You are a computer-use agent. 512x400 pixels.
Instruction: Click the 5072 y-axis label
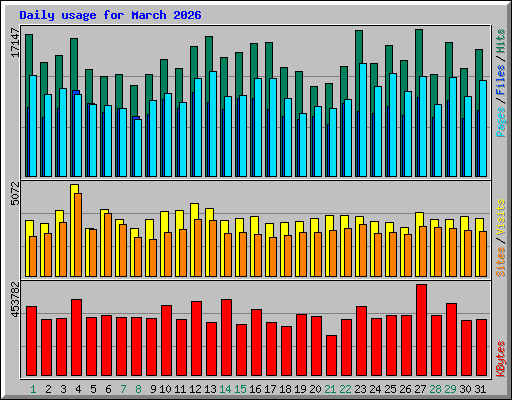point(15,193)
